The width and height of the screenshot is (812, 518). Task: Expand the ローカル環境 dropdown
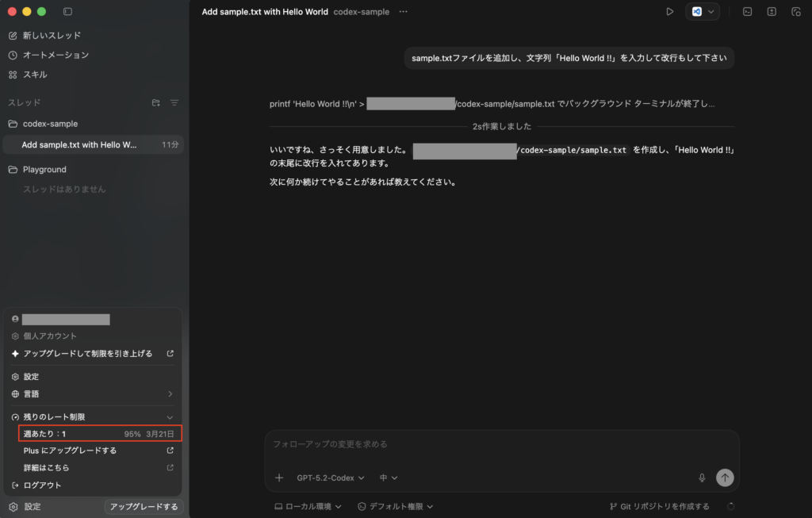(308, 506)
